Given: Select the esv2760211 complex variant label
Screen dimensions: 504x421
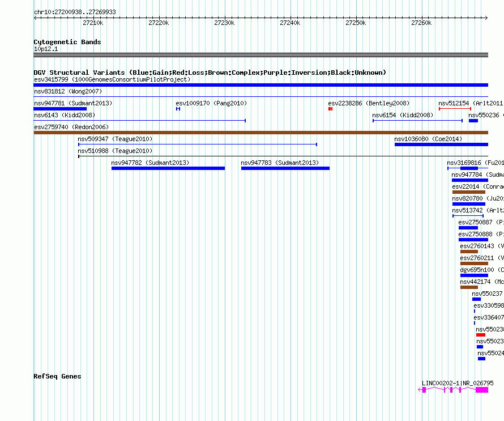Looking at the screenshot, I should [x=482, y=258].
